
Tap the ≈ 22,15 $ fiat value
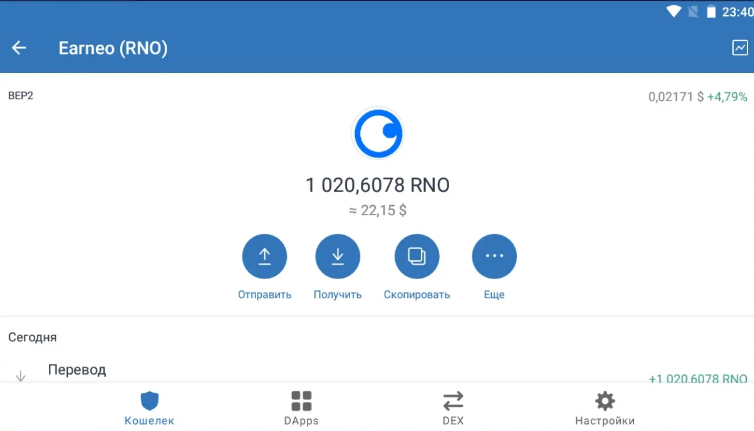tap(377, 210)
